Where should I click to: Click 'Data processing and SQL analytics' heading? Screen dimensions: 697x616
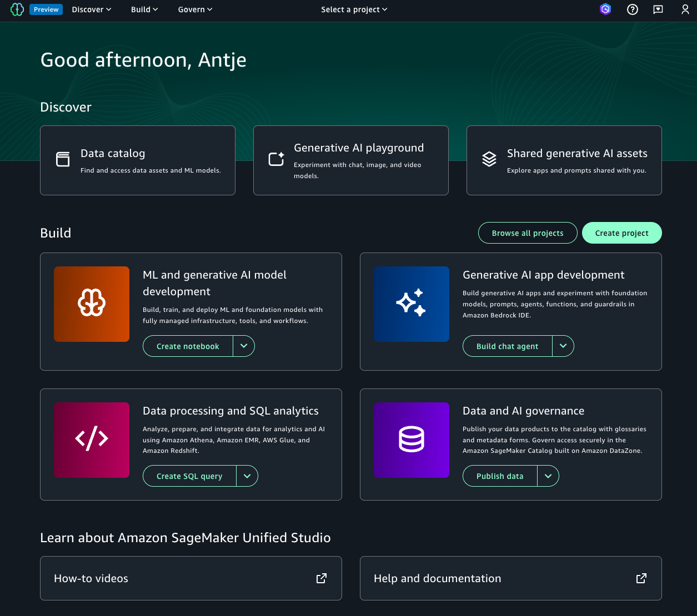tap(230, 411)
